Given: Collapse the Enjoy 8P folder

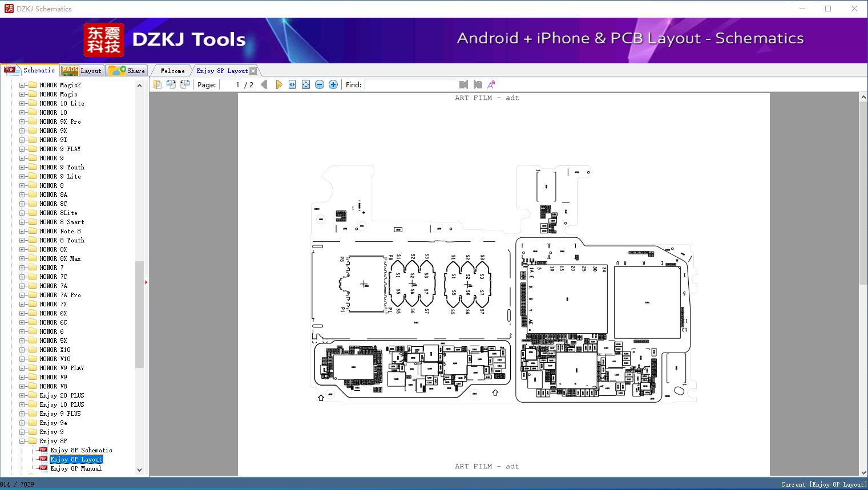Looking at the screenshot, I should pos(22,441).
